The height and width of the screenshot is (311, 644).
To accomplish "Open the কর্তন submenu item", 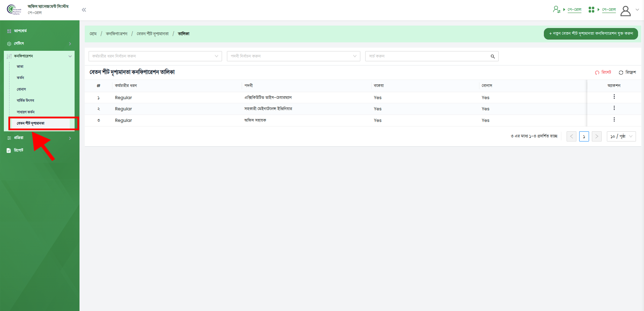I will (20, 78).
